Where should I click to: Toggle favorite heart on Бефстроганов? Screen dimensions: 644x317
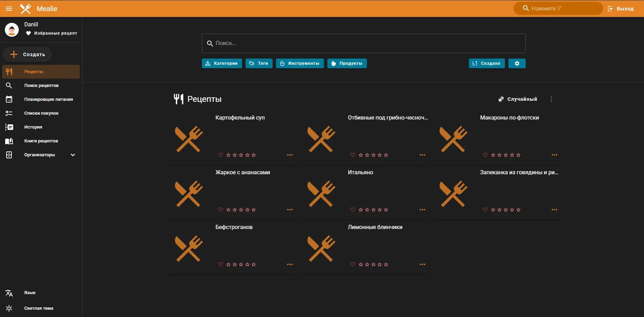(221, 264)
